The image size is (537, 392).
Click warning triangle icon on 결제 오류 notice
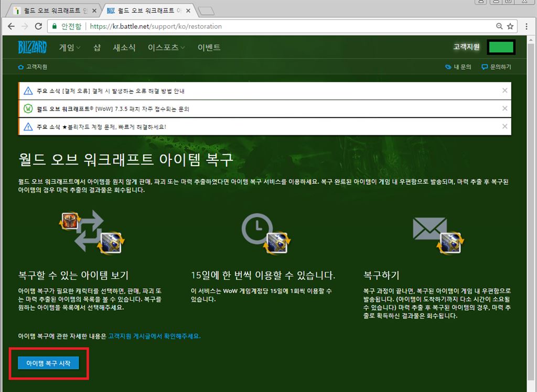[x=28, y=91]
